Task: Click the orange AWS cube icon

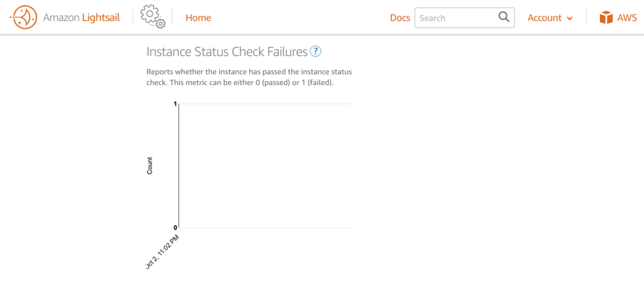Action: (606, 18)
